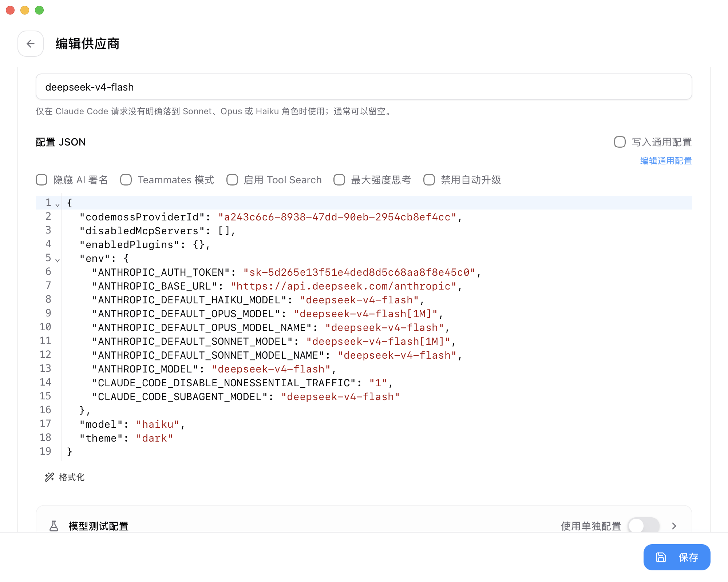Minimize the window with the yellow button
The image size is (728, 582).
(x=25, y=10)
